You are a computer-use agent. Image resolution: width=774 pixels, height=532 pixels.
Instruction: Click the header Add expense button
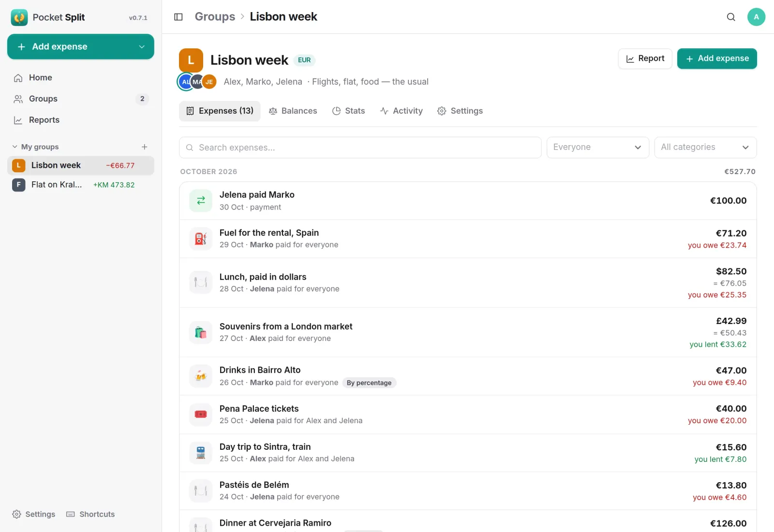tap(717, 59)
